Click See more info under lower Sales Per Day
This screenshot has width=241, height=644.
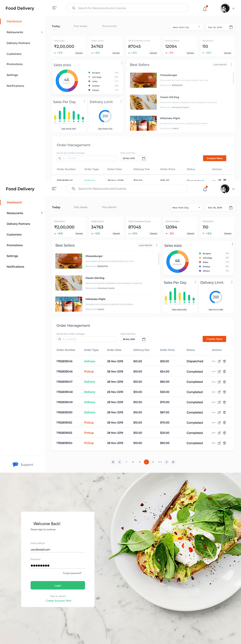click(179, 310)
